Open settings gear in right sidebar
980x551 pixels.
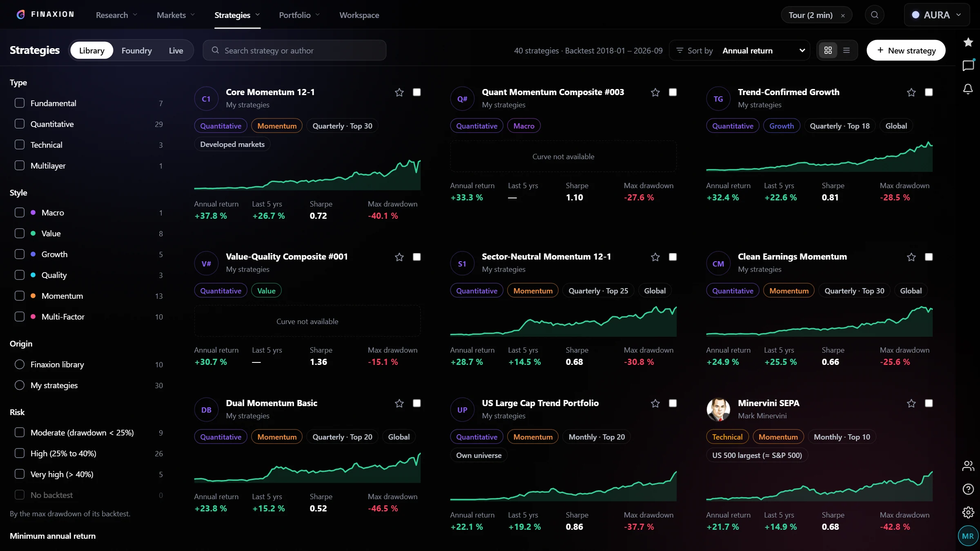click(x=968, y=512)
